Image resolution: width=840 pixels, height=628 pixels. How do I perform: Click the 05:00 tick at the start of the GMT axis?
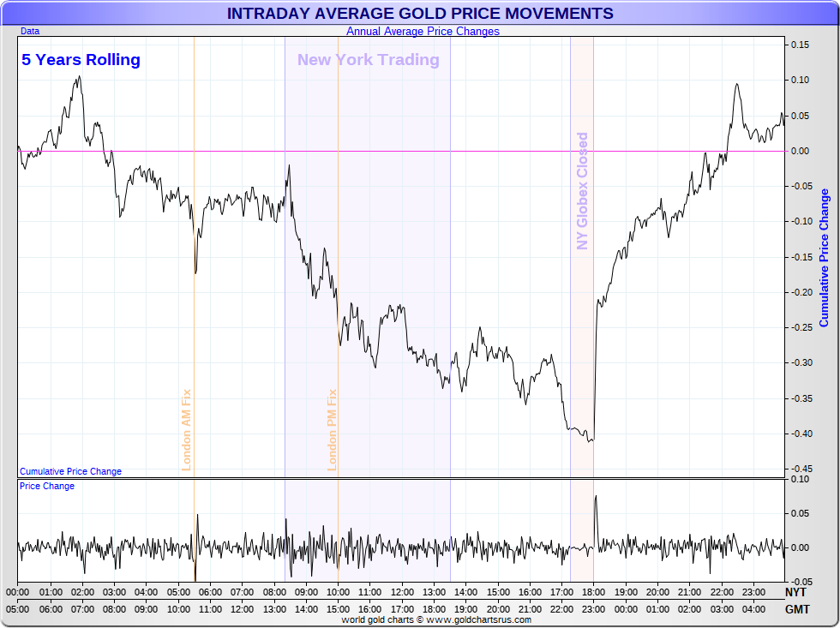pyautogui.click(x=18, y=609)
